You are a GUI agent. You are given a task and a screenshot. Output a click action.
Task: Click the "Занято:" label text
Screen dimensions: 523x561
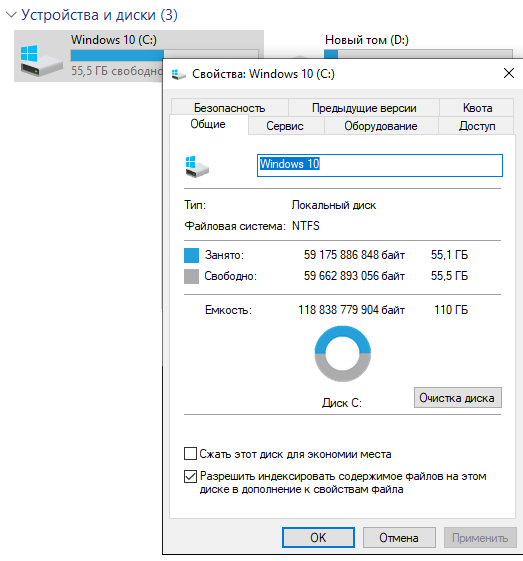click(x=224, y=255)
